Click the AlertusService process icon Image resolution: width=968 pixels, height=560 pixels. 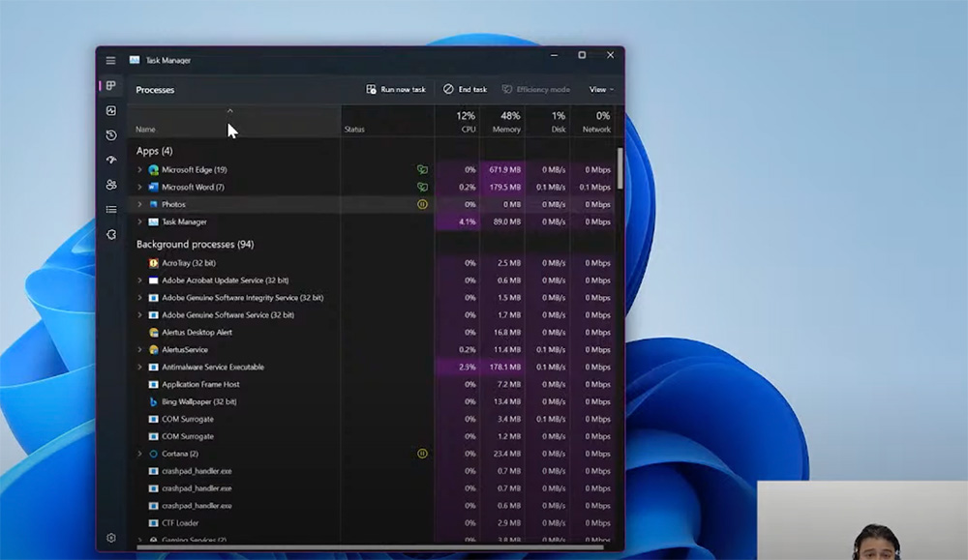coord(153,350)
